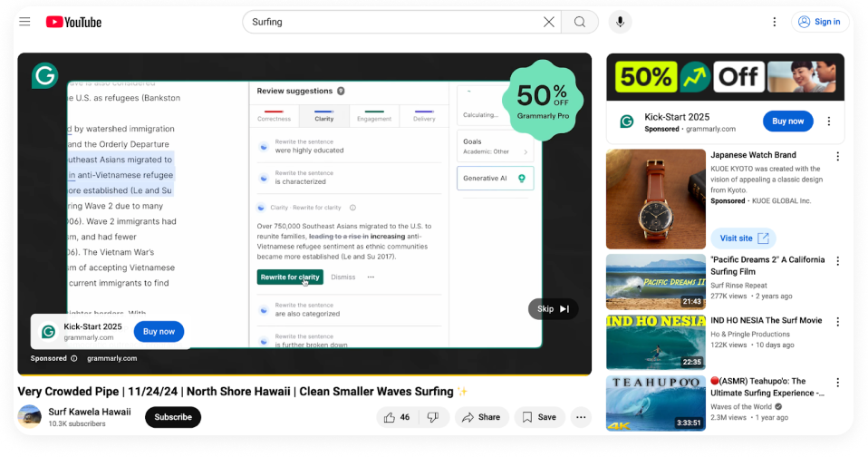Screen dimensions: 868x457
Task: Open the hamburger guide menu
Action: pyautogui.click(x=25, y=22)
